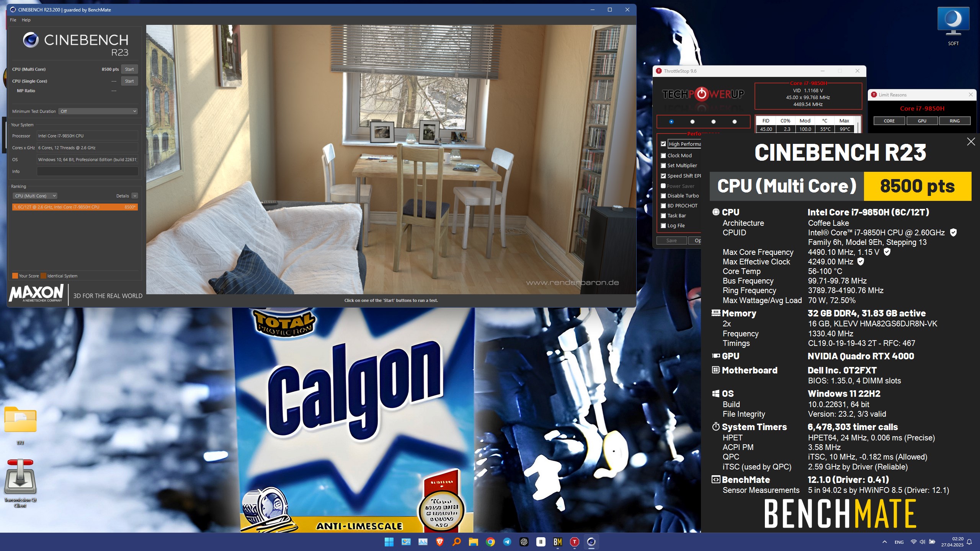The height and width of the screenshot is (551, 980).
Task: Click the shield icon beside Max Effective Clock
Action: point(861,261)
